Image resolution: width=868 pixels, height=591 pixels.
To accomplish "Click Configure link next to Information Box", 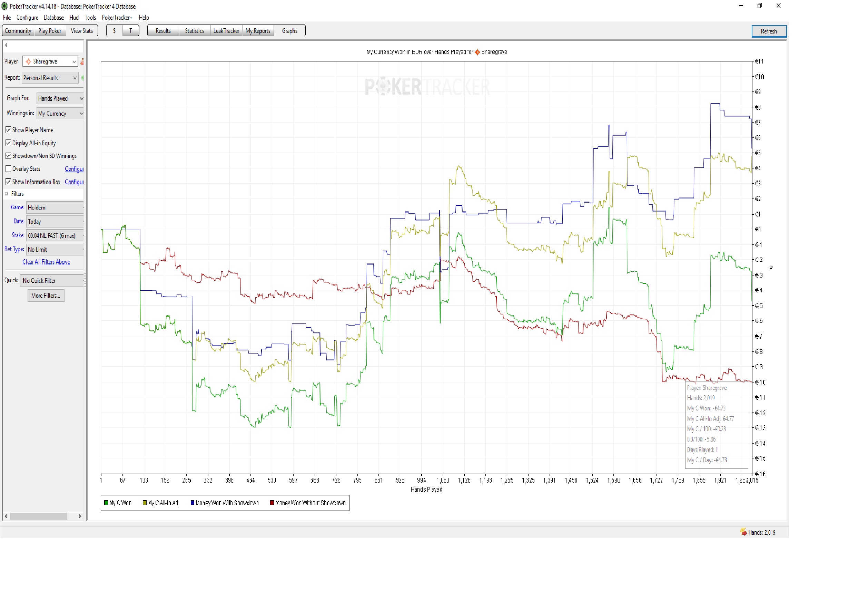I will click(74, 182).
